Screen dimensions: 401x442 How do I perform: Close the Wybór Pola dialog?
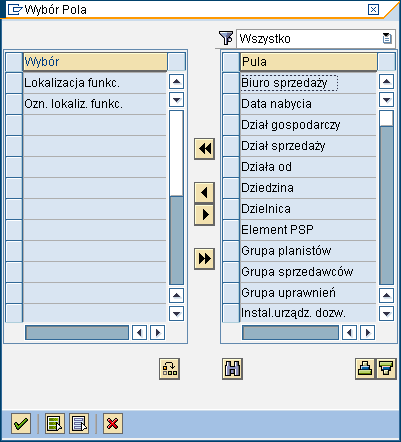click(373, 10)
